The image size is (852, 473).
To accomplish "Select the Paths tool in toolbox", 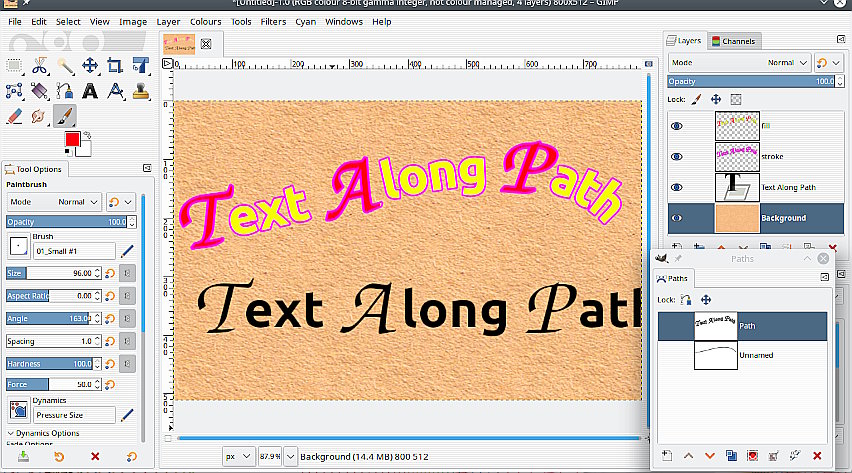I will (x=14, y=91).
